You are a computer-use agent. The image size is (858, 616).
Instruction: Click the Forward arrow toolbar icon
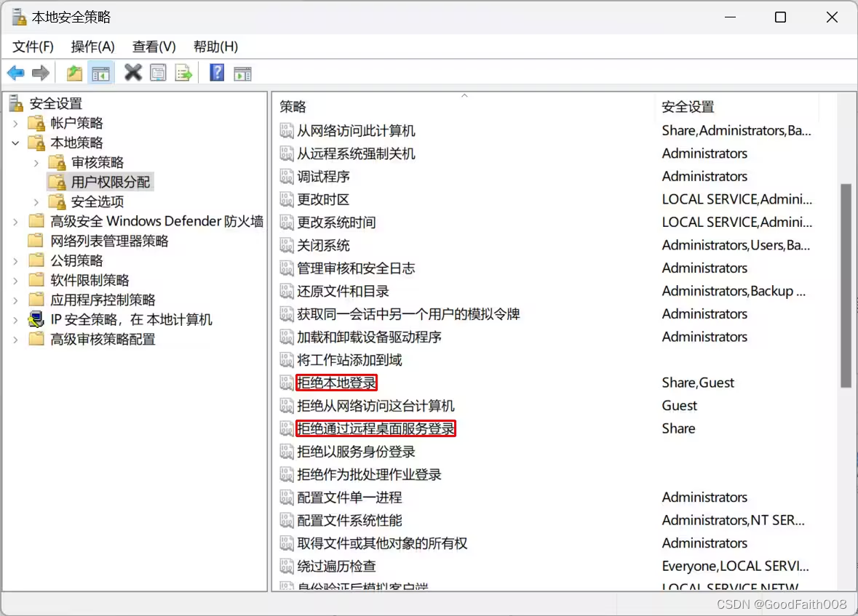41,73
